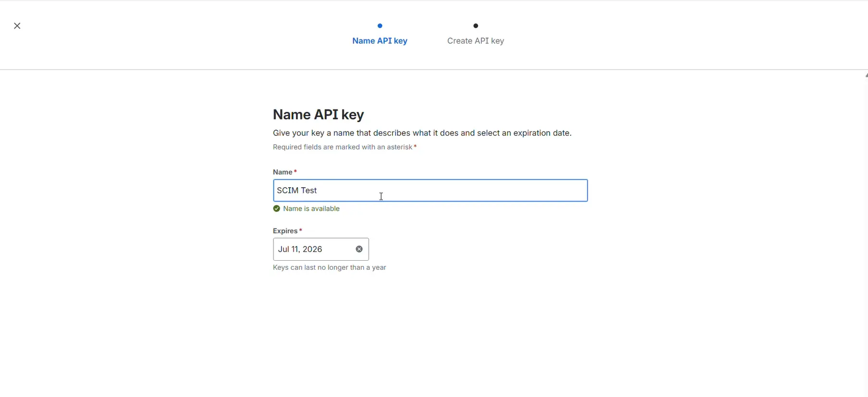This screenshot has height=397, width=868.
Task: Click the Name API key heading
Action: (x=318, y=114)
